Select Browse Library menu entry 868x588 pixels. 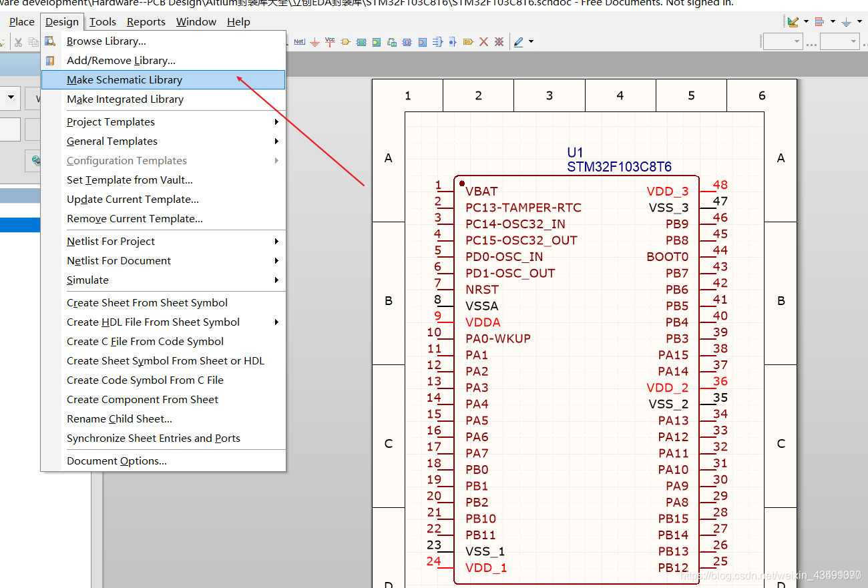tap(163, 41)
